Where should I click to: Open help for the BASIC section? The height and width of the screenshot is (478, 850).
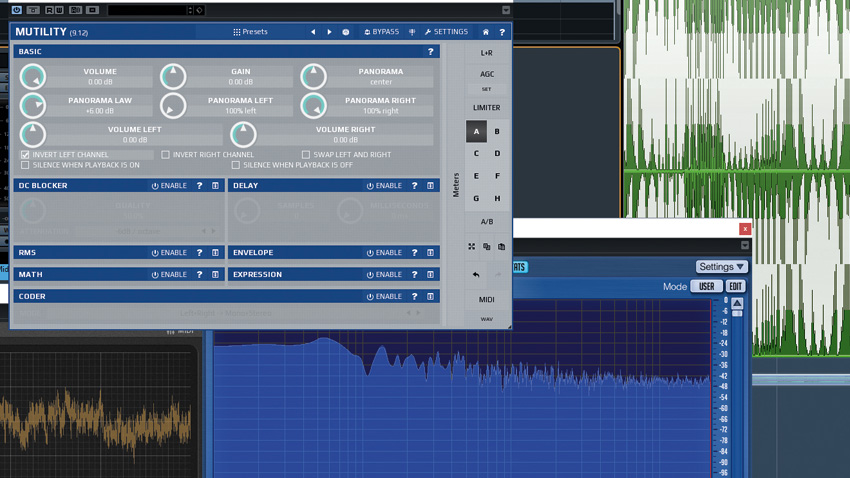click(x=430, y=51)
